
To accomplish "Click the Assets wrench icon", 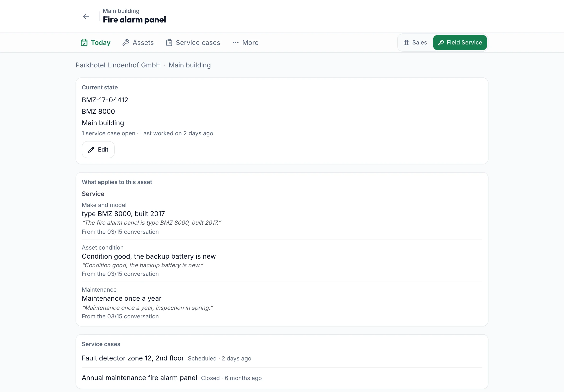I will point(126,43).
